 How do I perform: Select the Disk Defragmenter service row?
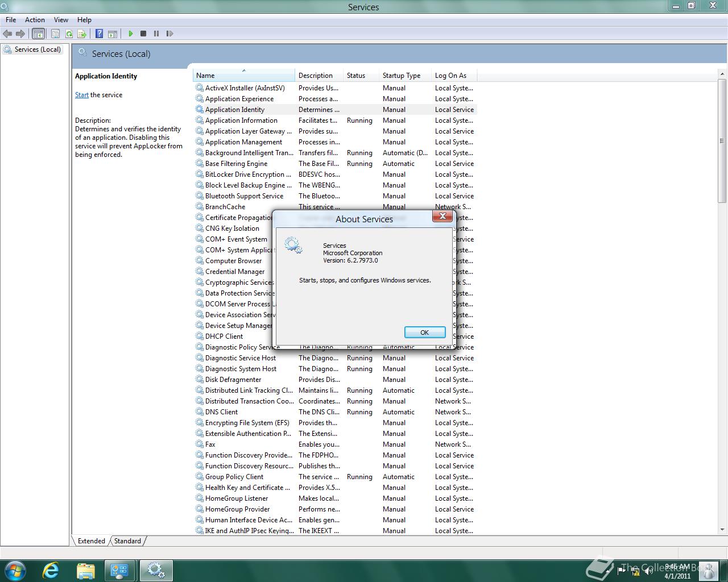336,379
